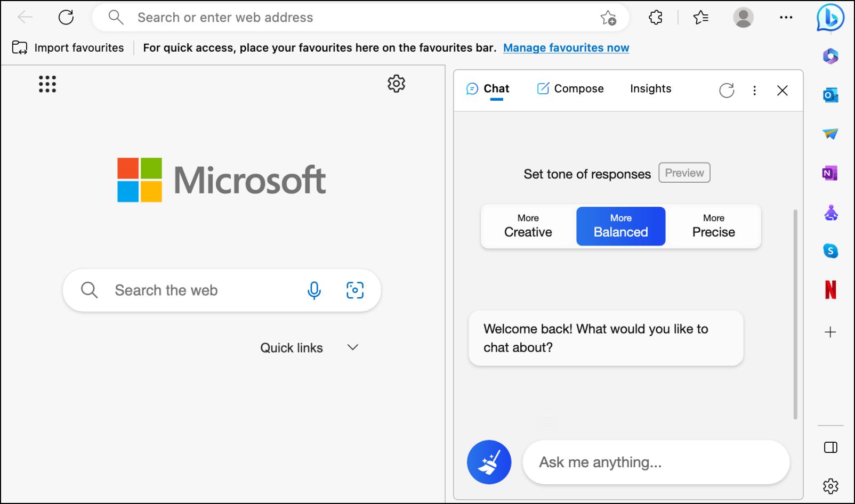The width and height of the screenshot is (855, 504).
Task: Open new tab page settings gear
Action: pos(396,84)
